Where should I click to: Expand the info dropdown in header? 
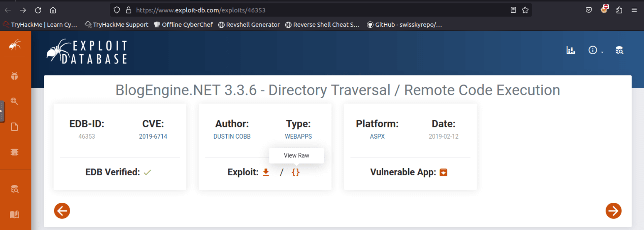pyautogui.click(x=595, y=50)
